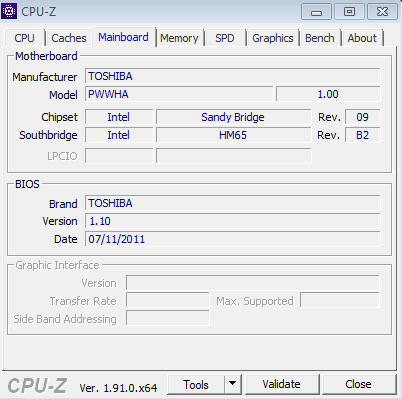Click the Tools button
This screenshot has height=399, width=402.
pos(196,385)
